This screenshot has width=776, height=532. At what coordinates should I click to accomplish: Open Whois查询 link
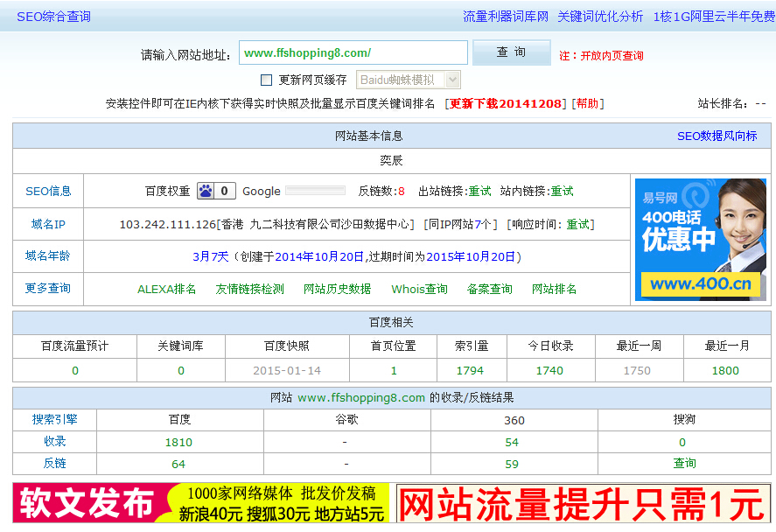point(419,289)
